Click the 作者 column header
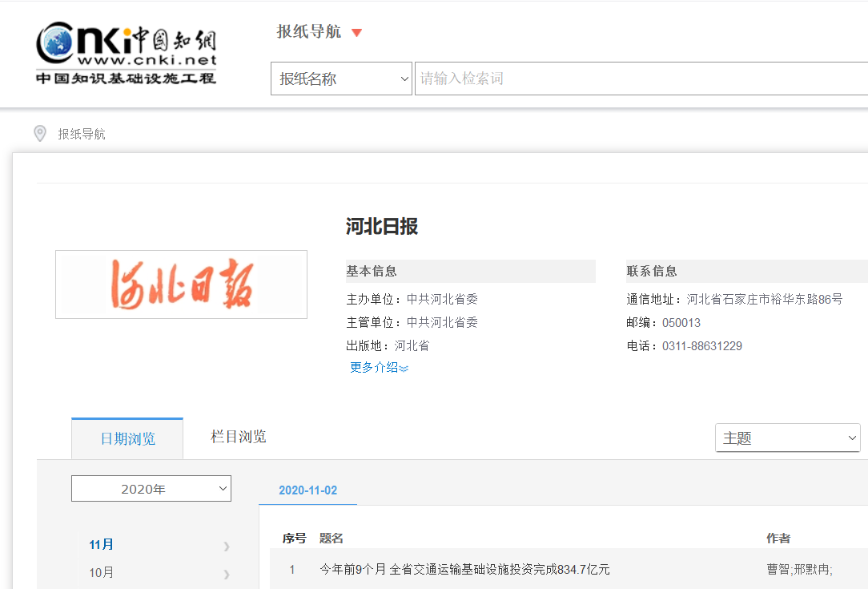This screenshot has height=589, width=868. tap(778, 538)
